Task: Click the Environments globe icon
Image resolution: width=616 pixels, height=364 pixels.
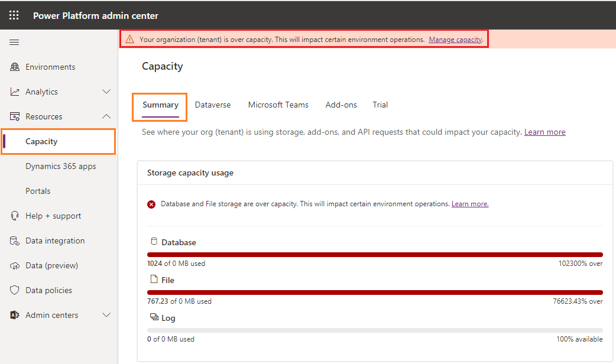Action: [x=15, y=67]
